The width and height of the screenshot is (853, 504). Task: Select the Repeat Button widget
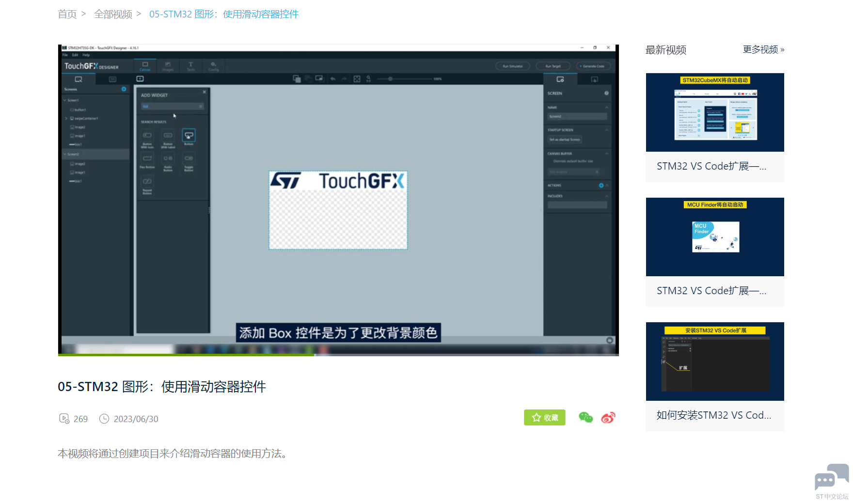pyautogui.click(x=147, y=185)
